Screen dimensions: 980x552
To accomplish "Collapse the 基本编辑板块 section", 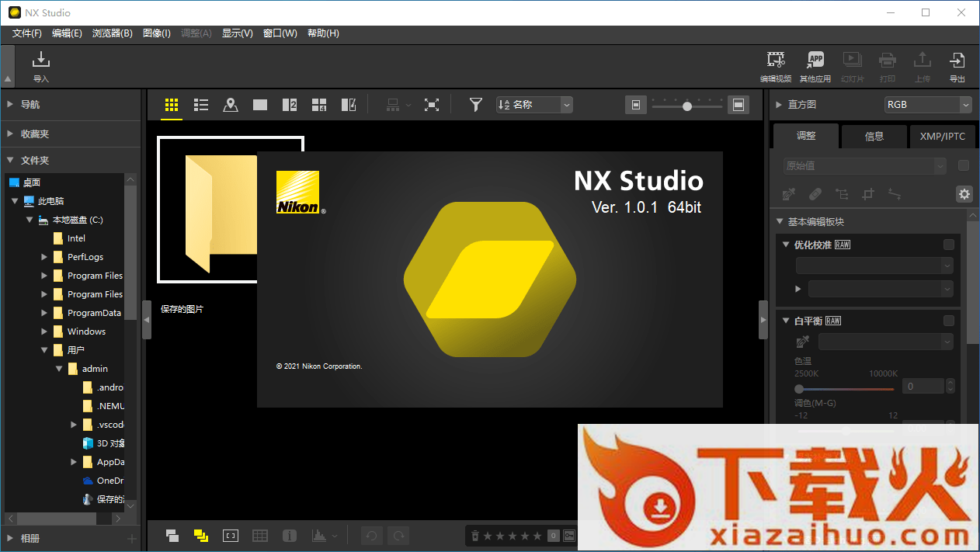I will pos(780,222).
